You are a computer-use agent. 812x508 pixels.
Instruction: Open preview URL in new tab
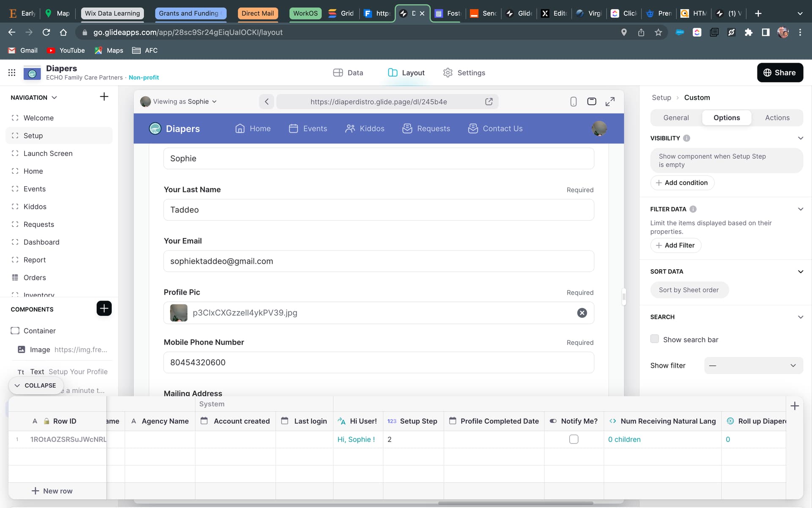[489, 102]
